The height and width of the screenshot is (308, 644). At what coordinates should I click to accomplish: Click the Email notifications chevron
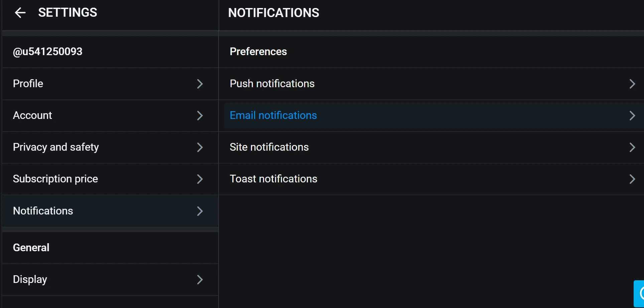click(632, 116)
